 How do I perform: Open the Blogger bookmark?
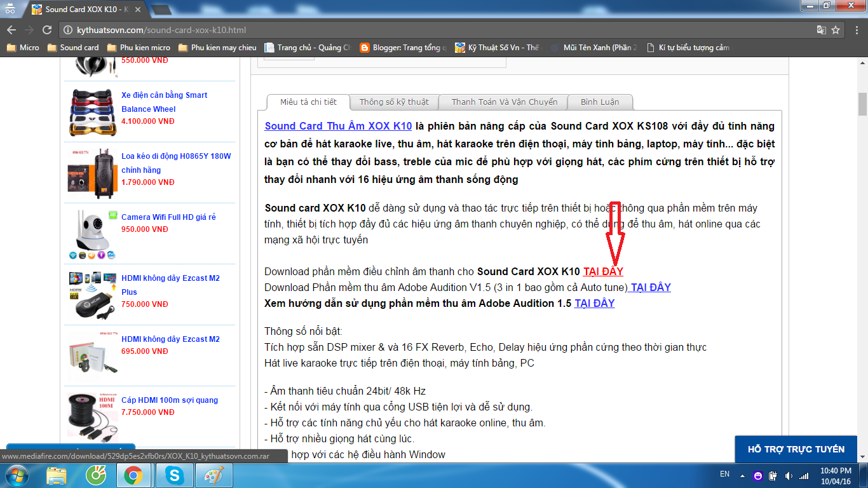403,48
